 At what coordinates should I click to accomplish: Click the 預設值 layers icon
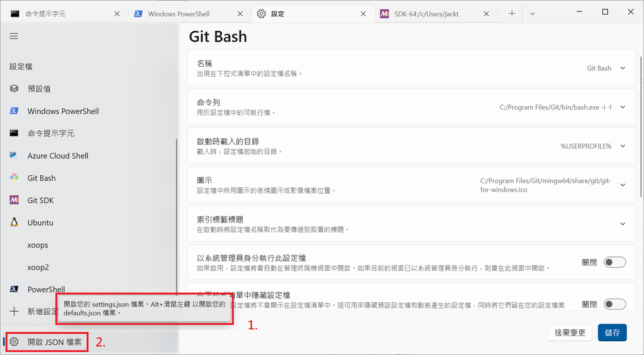(x=14, y=88)
